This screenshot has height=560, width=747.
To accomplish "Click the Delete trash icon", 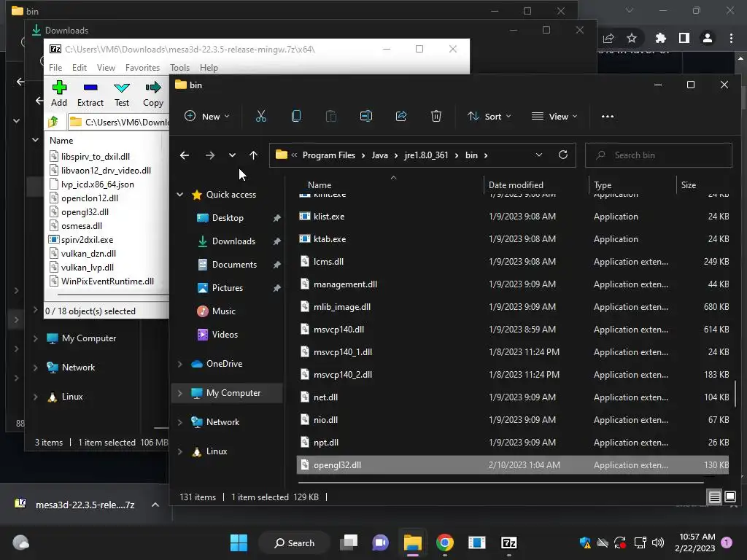I will (x=436, y=116).
